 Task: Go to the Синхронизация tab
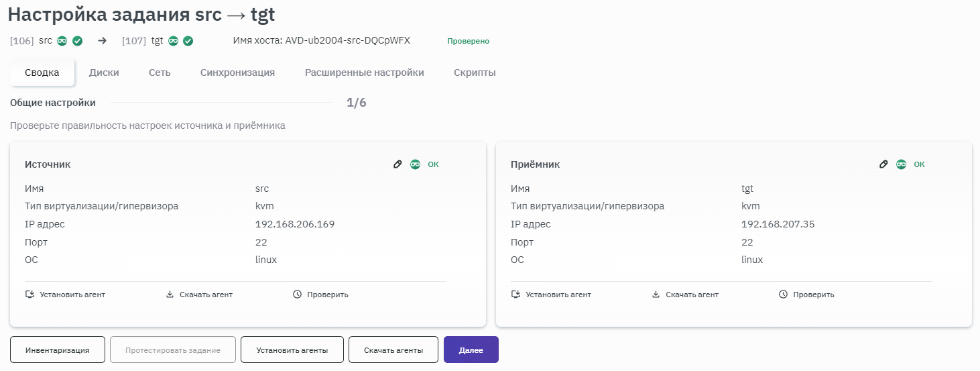pyautogui.click(x=237, y=72)
